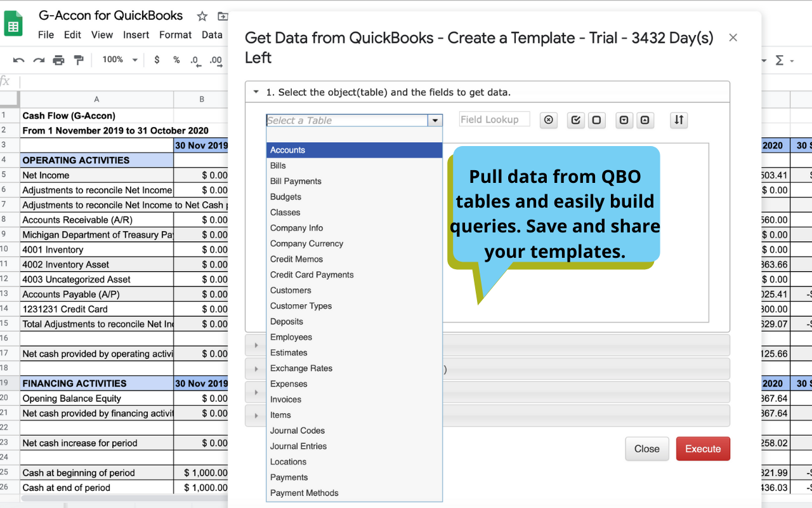This screenshot has height=508, width=812.
Task: Format as currency with the dollar icon
Action: (157, 60)
